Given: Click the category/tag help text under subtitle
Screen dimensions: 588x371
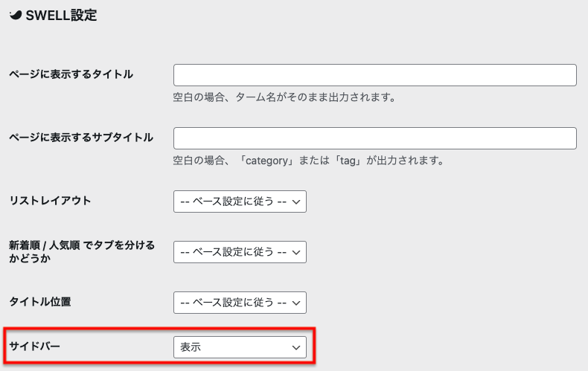Looking at the screenshot, I should coord(308,160).
